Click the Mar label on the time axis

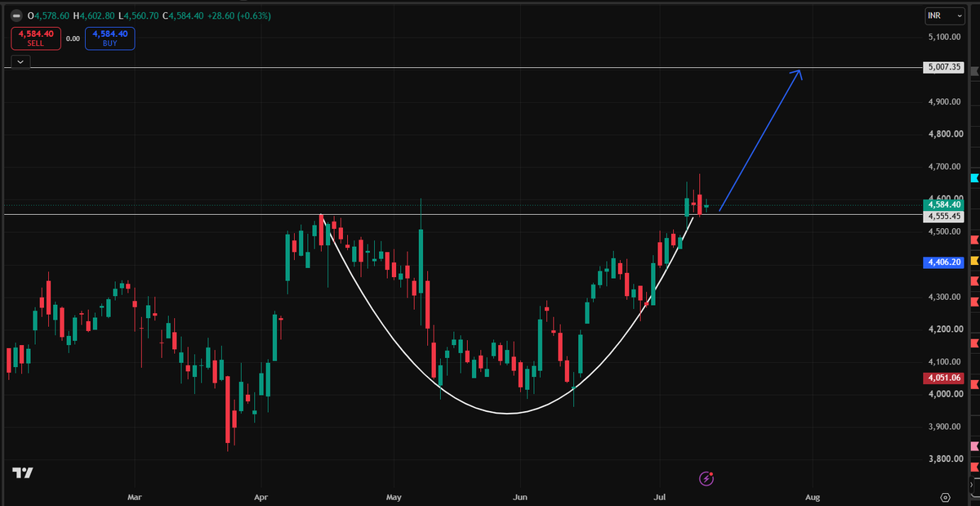click(135, 496)
